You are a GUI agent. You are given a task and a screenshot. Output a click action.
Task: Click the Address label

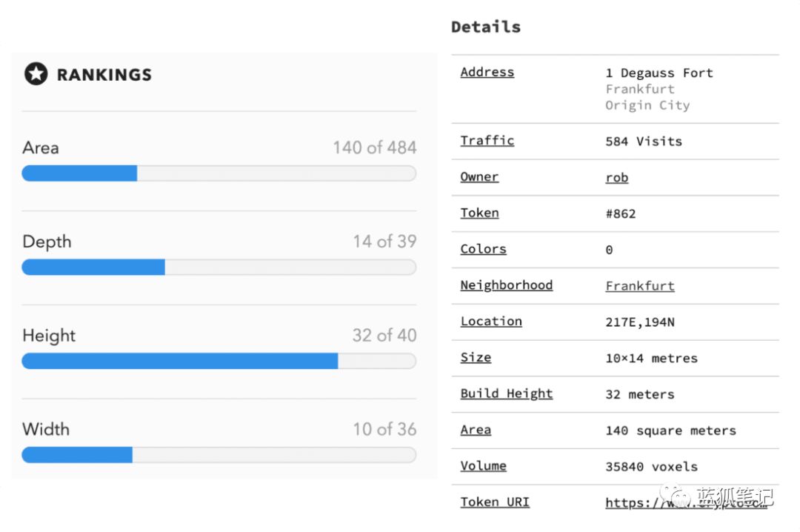click(x=487, y=72)
